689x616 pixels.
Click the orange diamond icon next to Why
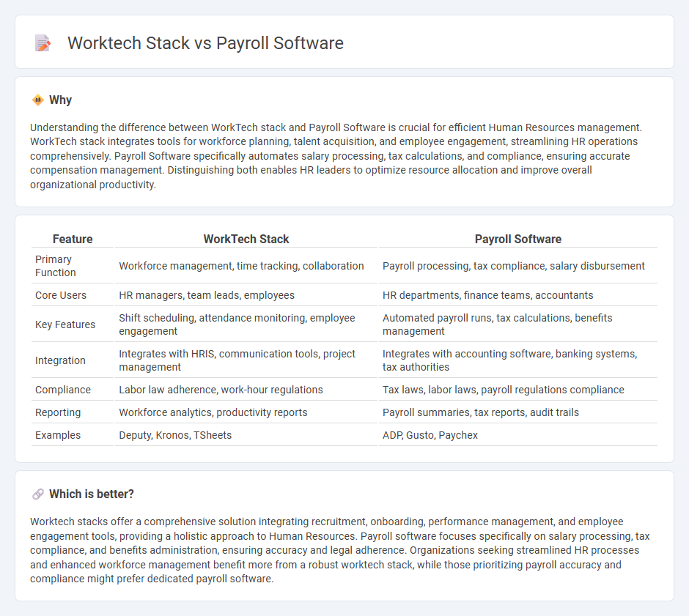click(38, 100)
